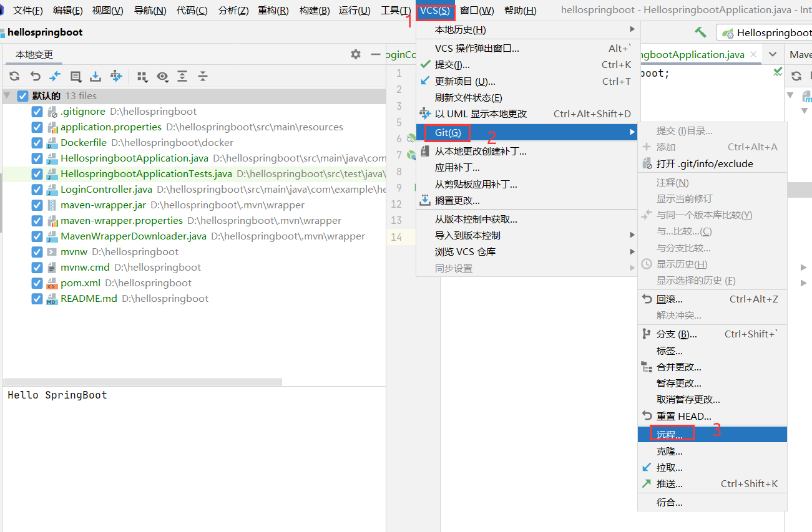The height and width of the screenshot is (532, 812).
Task: Open 导入到版本控制 submenu
Action: 528,235
